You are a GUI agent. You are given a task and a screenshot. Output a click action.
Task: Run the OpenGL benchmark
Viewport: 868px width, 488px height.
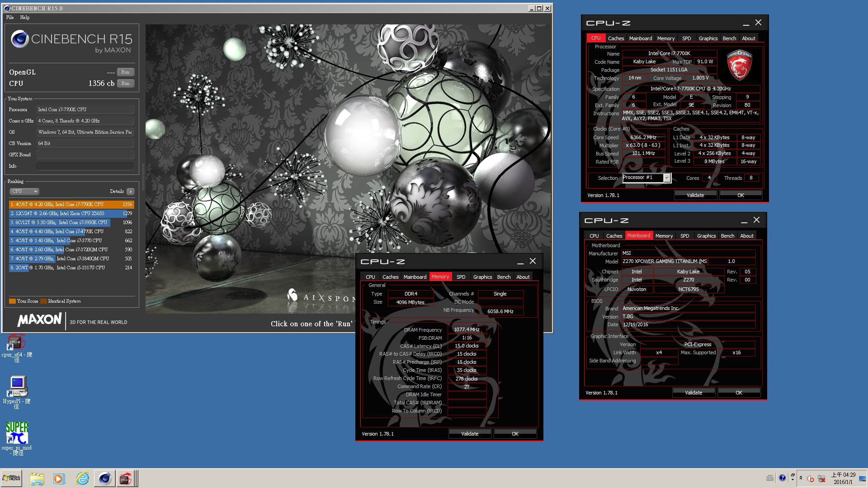126,72
